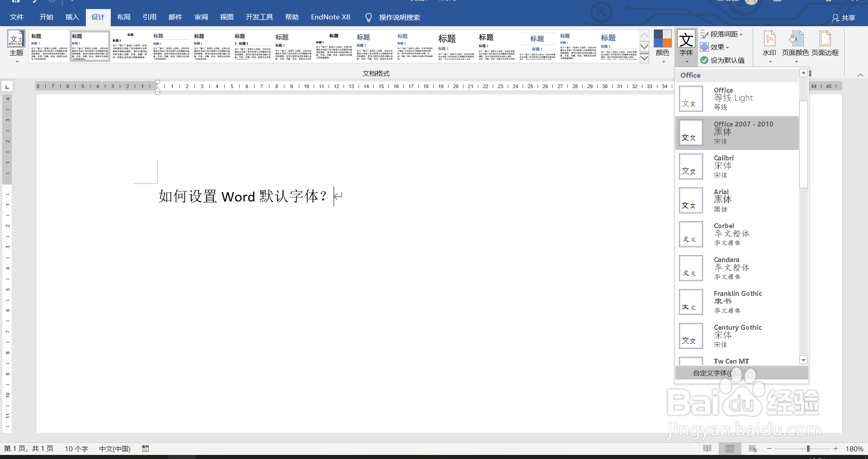The width and height of the screenshot is (868, 459).
Task: Click the 180% zoom level
Action: click(x=854, y=449)
